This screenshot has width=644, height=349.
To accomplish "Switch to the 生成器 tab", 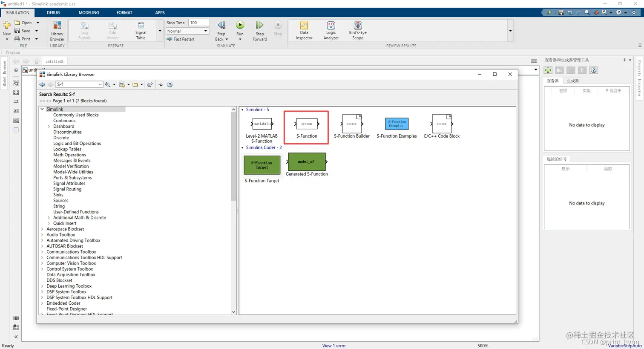I will 572,81.
